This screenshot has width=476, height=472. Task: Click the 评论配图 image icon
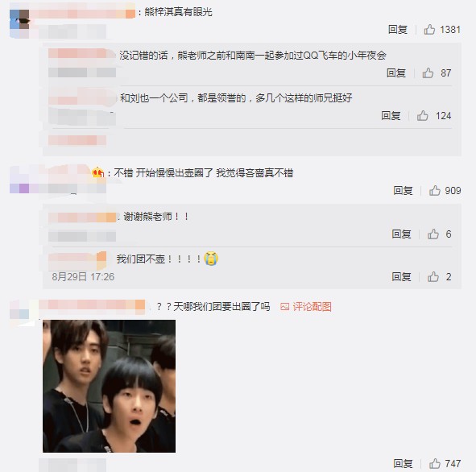tap(284, 307)
